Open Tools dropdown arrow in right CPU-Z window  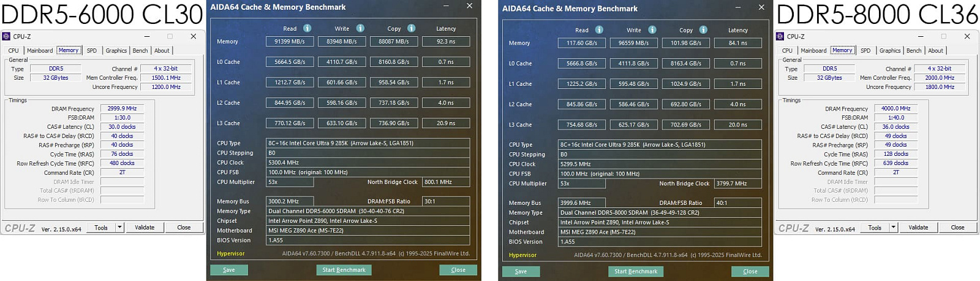coord(893,228)
